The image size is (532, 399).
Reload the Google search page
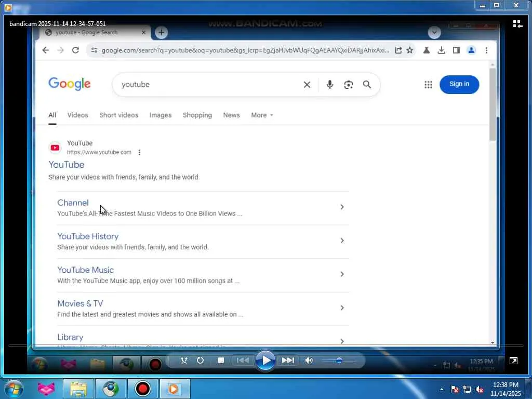75,50
